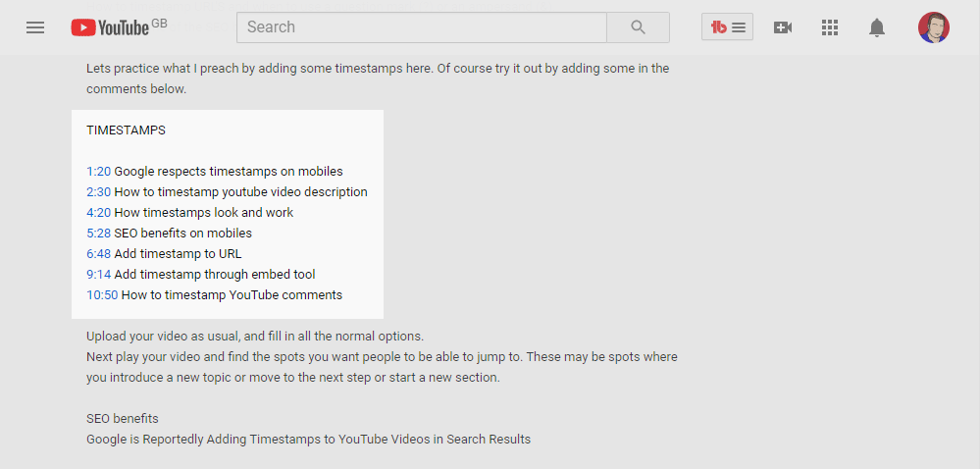Image resolution: width=980 pixels, height=469 pixels.
Task: Jump to timestamp 6:48
Action: pyautogui.click(x=99, y=254)
